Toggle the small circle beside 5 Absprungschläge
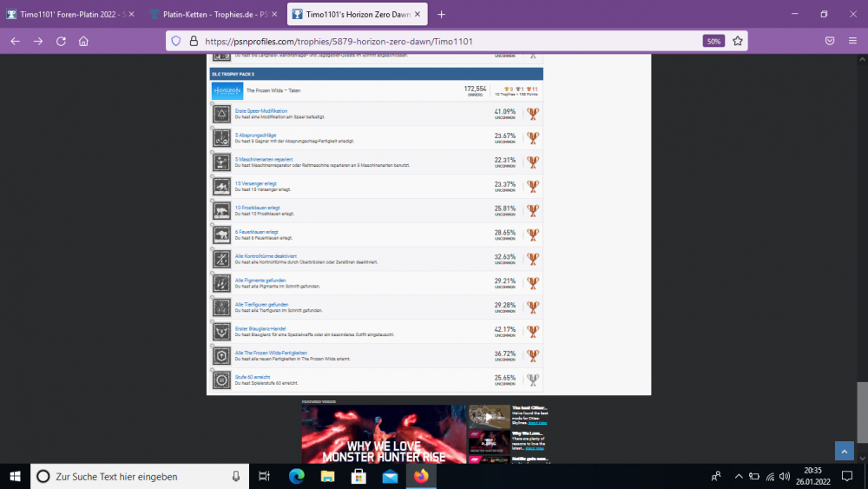Screen dimensions: 868x489 [213, 129]
